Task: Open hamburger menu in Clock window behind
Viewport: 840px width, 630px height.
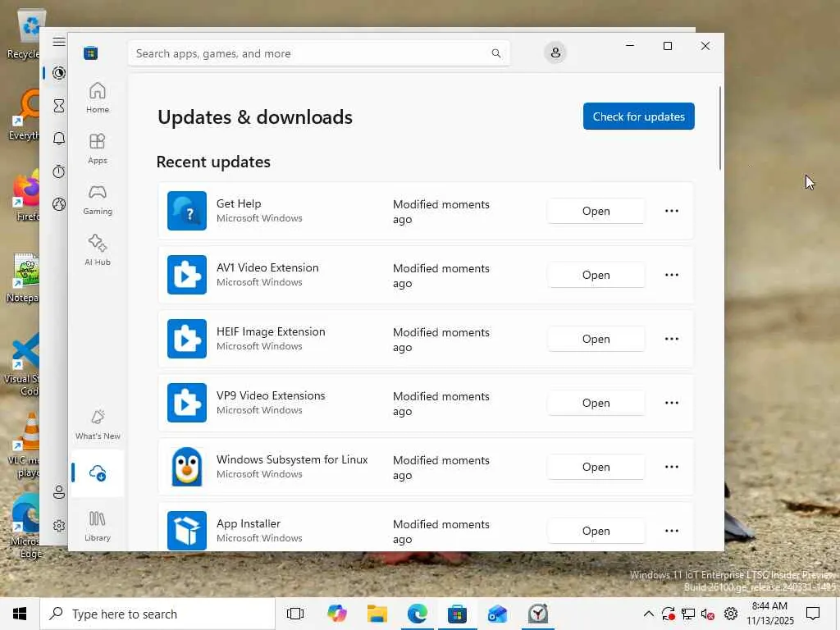Action: click(x=59, y=42)
